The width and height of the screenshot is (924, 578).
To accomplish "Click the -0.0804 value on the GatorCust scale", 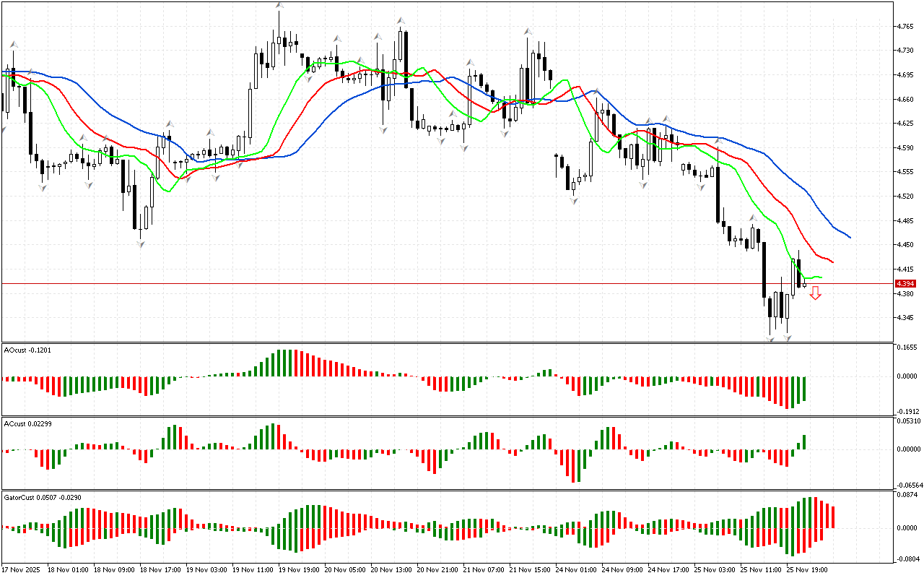I will tap(905, 558).
